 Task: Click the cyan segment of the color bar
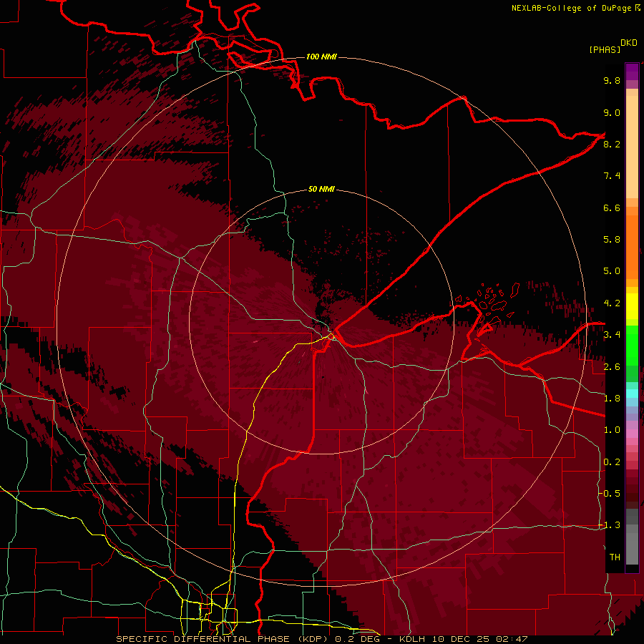632,394
